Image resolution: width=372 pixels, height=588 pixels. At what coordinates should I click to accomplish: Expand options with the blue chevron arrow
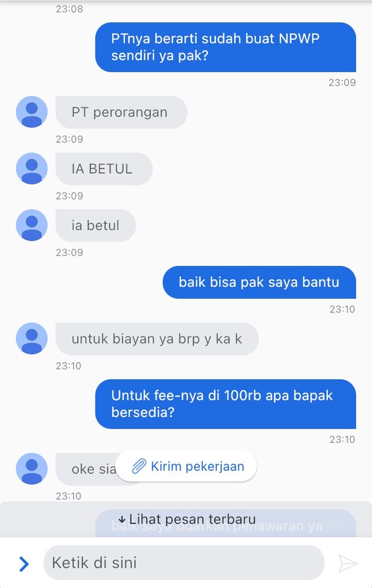point(24,563)
